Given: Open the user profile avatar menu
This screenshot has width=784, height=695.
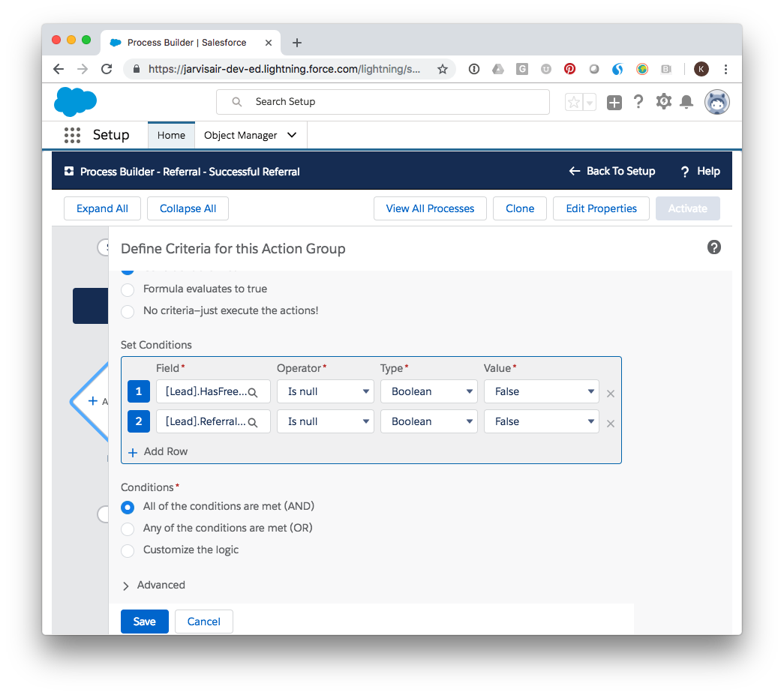Looking at the screenshot, I should tap(717, 102).
